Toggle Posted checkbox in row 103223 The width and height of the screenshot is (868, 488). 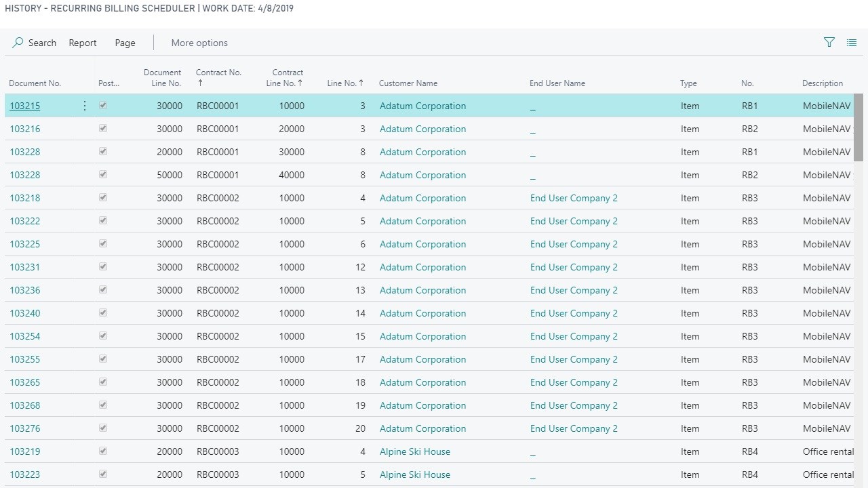103,474
